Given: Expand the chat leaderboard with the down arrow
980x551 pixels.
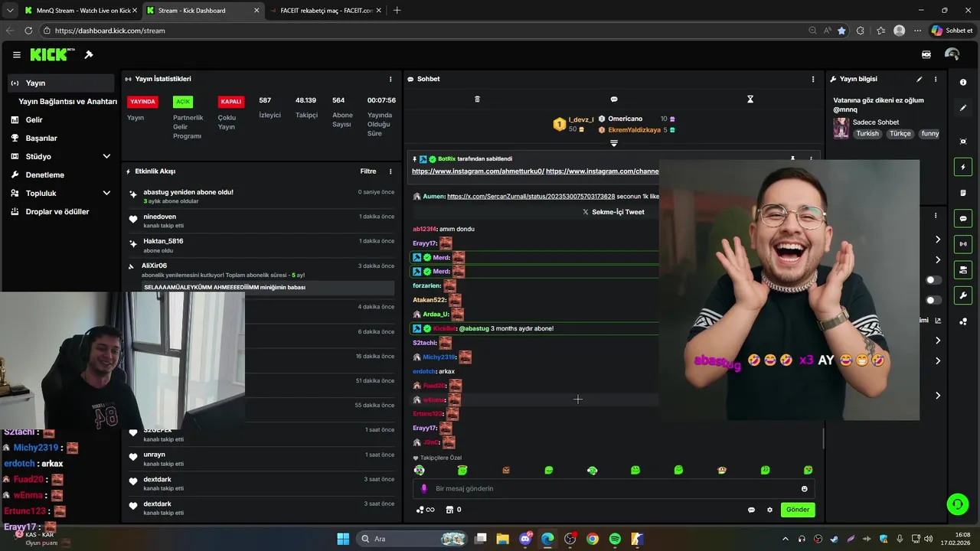Looking at the screenshot, I should point(614,143).
